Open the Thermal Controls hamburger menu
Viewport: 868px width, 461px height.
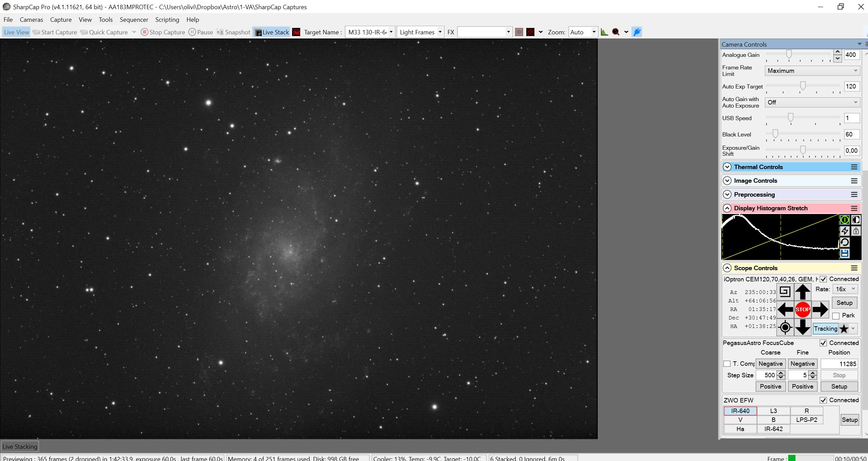[x=854, y=167]
